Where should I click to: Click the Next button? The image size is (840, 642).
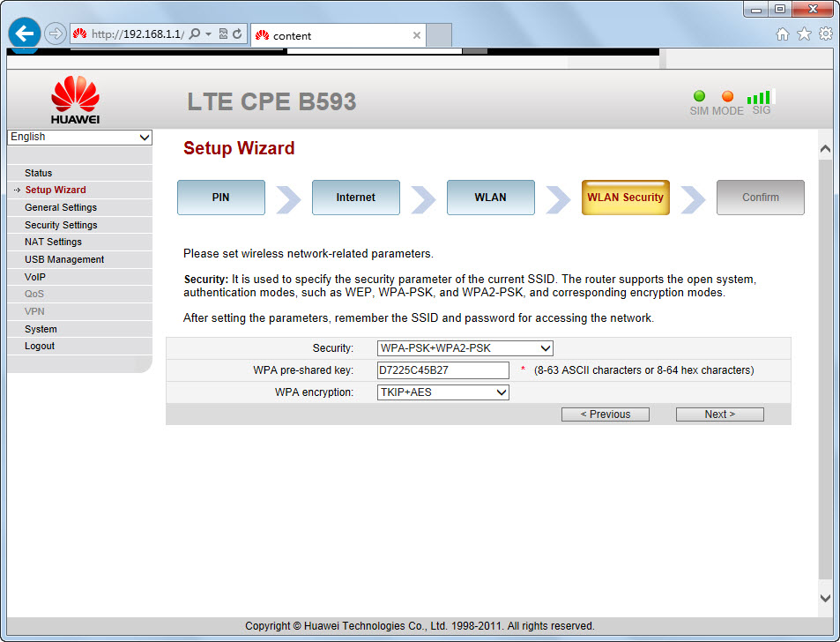pos(719,414)
